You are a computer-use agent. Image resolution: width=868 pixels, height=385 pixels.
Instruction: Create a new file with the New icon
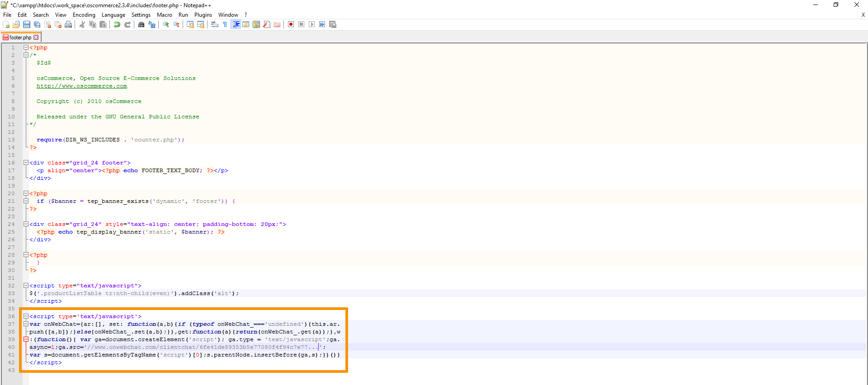pos(6,24)
